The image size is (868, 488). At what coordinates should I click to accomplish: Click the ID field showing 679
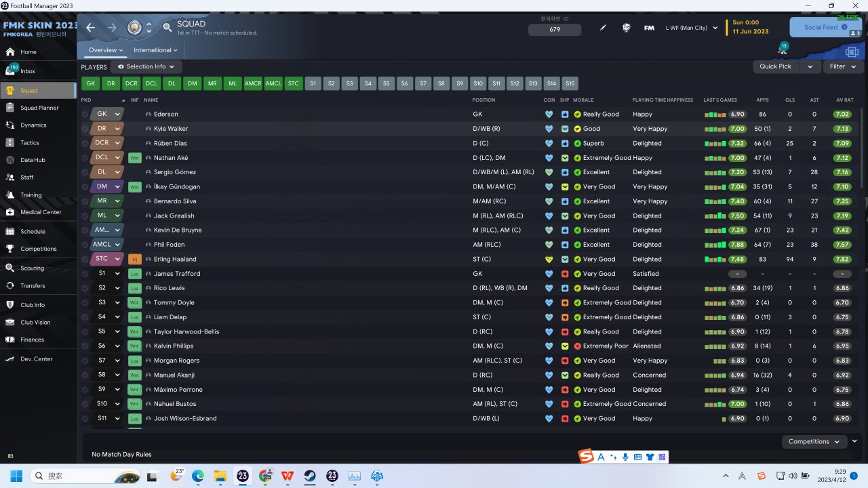(555, 30)
